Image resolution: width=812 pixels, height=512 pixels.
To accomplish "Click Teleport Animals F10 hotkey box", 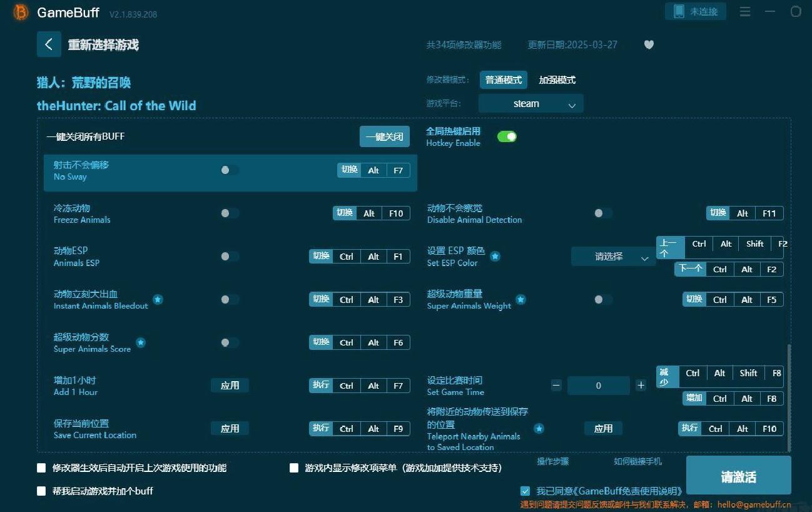I will tap(769, 429).
